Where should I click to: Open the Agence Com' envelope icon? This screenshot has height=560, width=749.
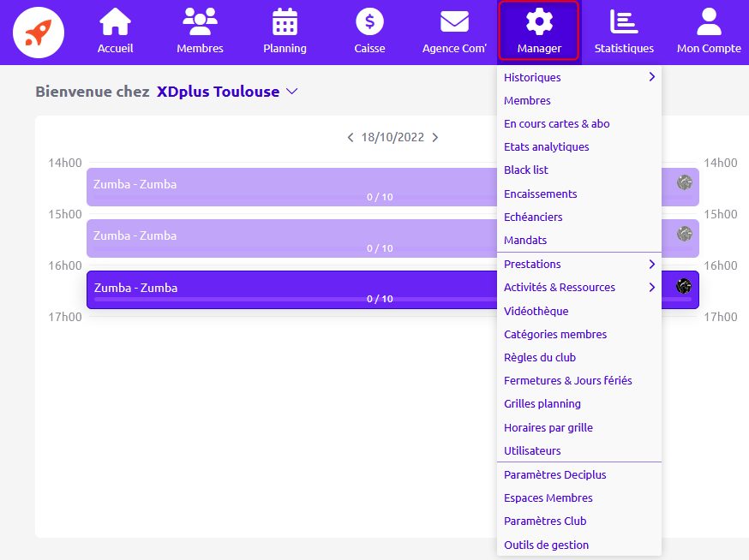click(x=454, y=22)
